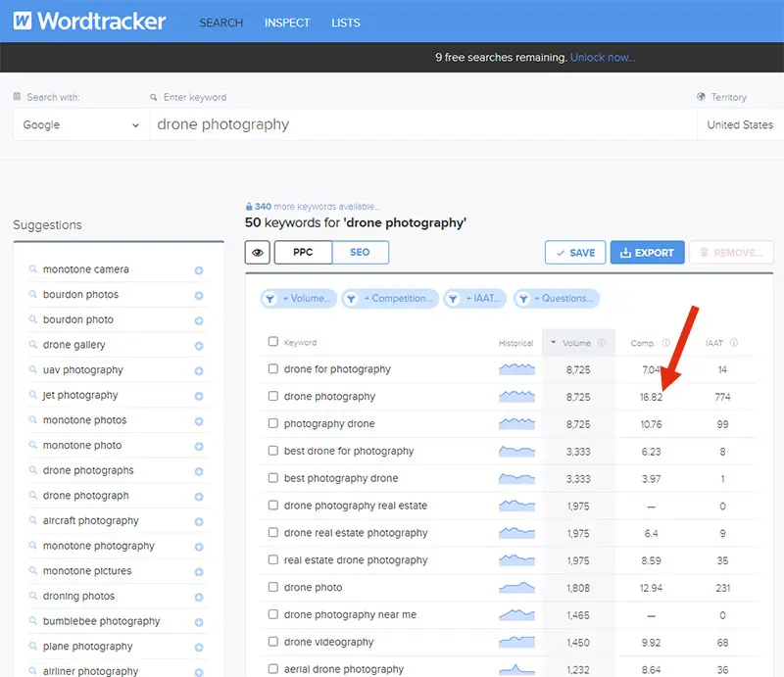Click search icon beside 'droning photos'
Viewport: 784px width, 677px height.
coord(33,596)
